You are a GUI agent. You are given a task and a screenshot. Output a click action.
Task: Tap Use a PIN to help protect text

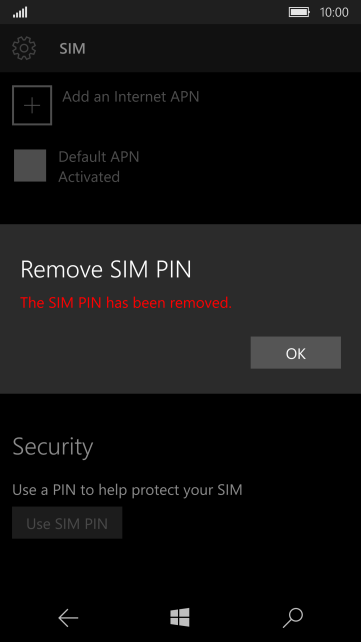[x=127, y=490]
